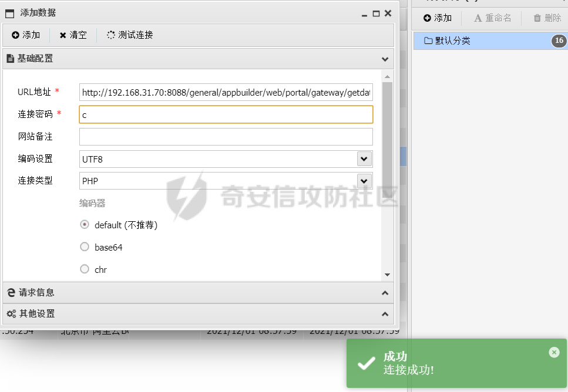568x392 pixels.
Task: Click the 请求信息 browser icon
Action: (x=11, y=292)
